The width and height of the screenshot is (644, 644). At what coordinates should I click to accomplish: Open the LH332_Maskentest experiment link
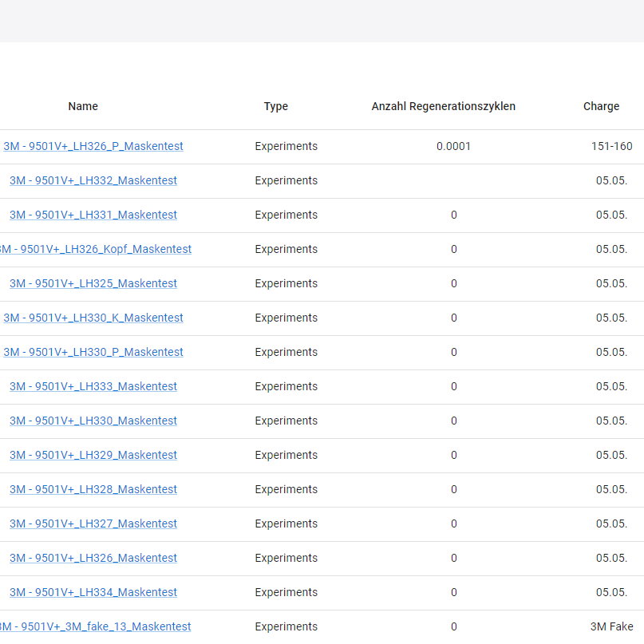click(93, 180)
